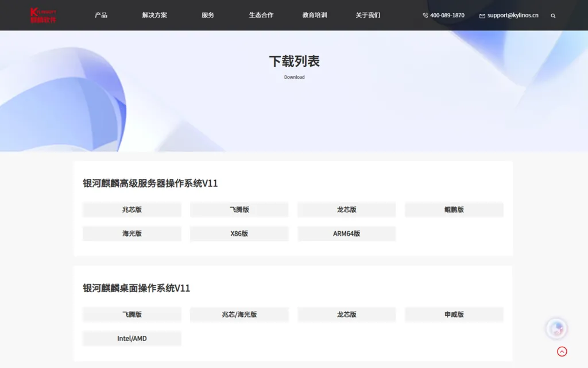Click the phone icon beside 400-089-1870
Viewport: 588px width, 368px height.
coord(425,16)
